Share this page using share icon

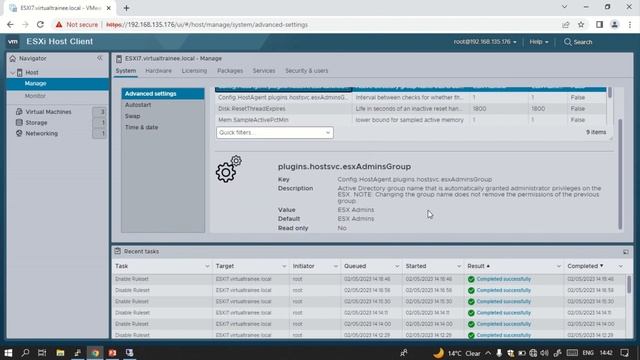pyautogui.click(x=565, y=24)
